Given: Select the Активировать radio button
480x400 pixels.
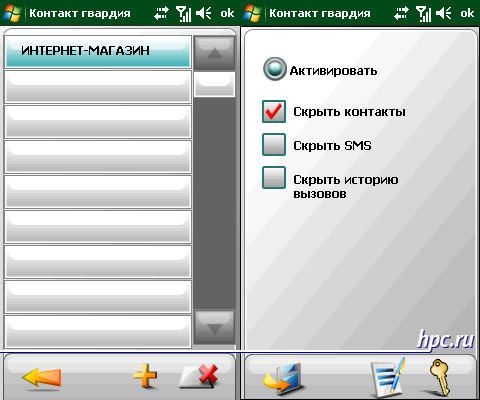Looking at the screenshot, I should click(x=275, y=69).
